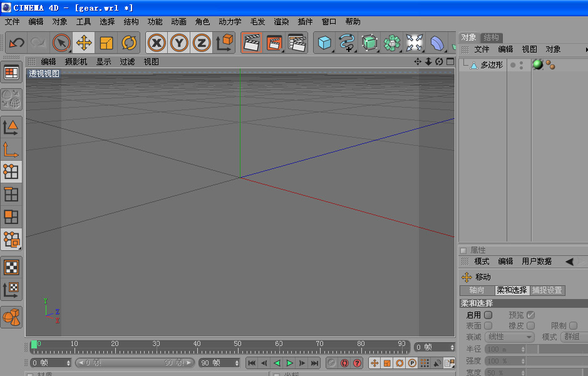Click the green material tag on 多边形
The image size is (588, 376).
[538, 64]
